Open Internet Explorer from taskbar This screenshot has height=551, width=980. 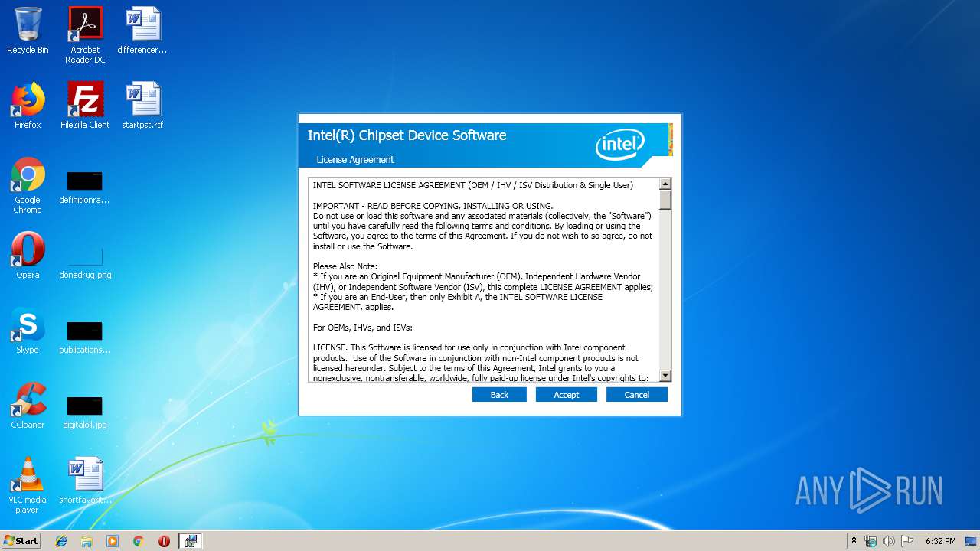[x=61, y=541]
